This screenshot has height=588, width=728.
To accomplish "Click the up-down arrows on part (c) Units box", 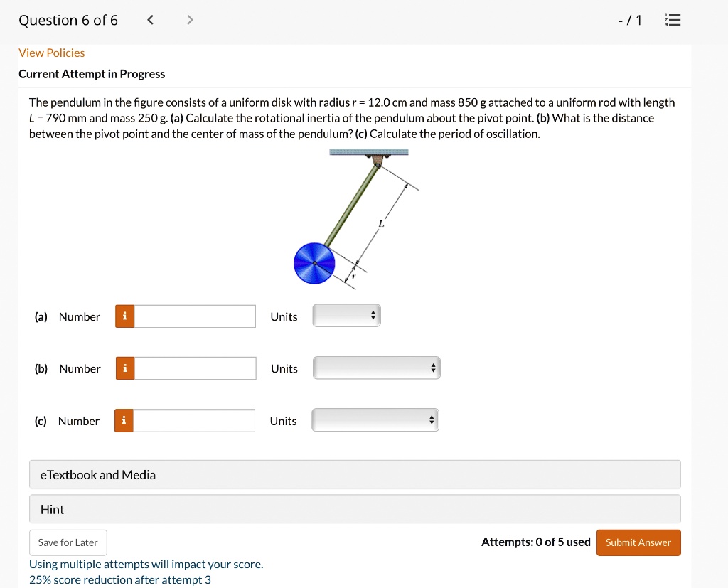I will [430, 419].
